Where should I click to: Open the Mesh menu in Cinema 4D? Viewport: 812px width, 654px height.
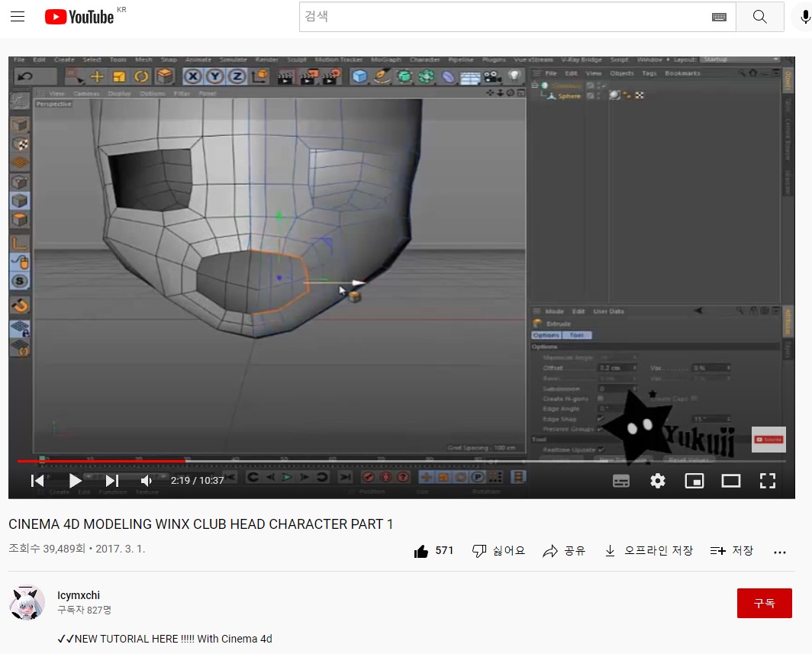(143, 60)
